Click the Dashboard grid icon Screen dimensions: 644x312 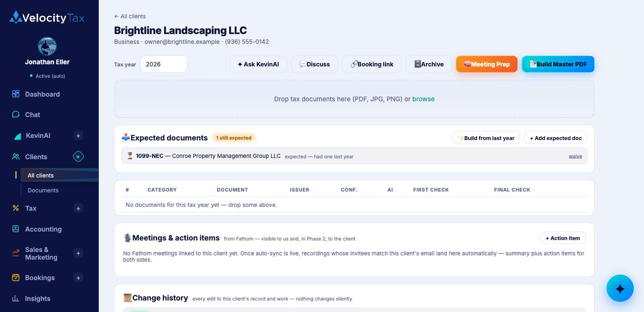click(x=16, y=94)
